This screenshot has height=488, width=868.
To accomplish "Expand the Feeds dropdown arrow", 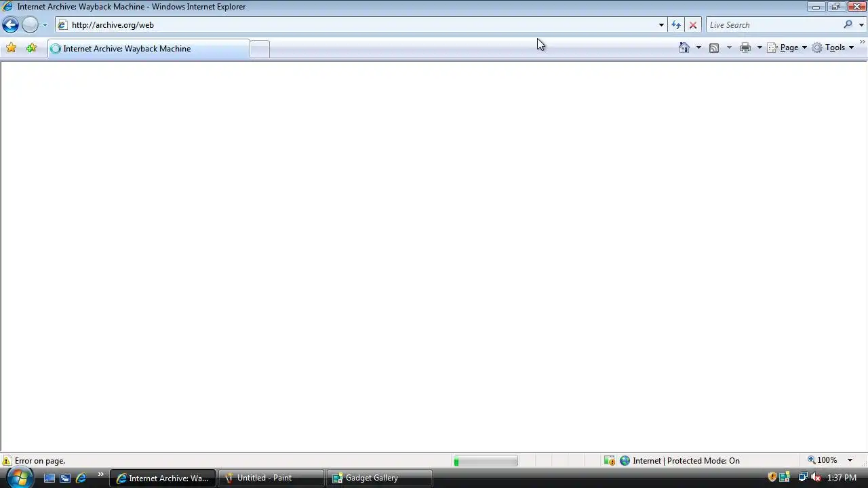I will pos(729,47).
